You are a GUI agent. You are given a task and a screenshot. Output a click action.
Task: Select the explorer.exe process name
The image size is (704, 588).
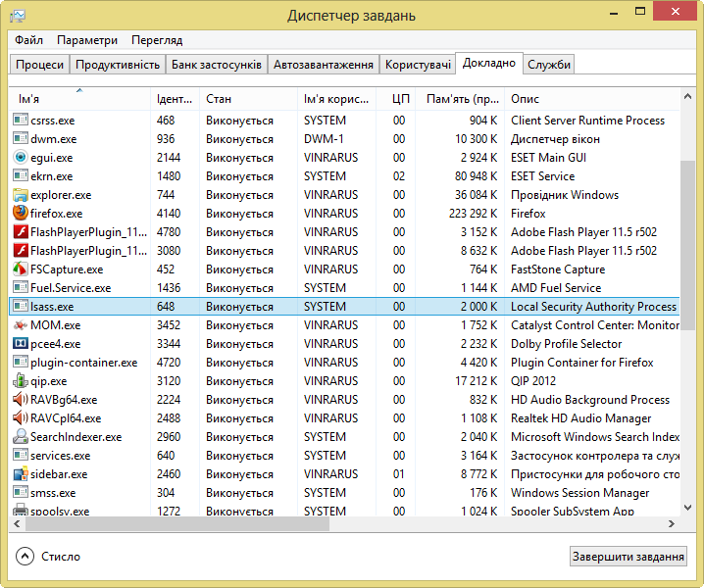tap(61, 195)
